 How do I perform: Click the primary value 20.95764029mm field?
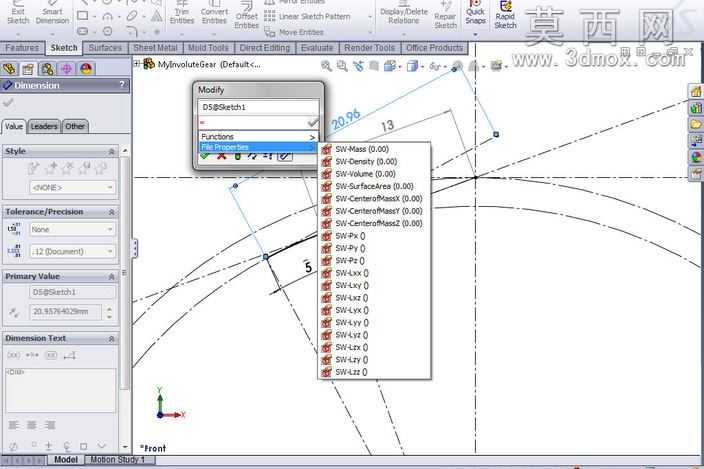point(66,311)
